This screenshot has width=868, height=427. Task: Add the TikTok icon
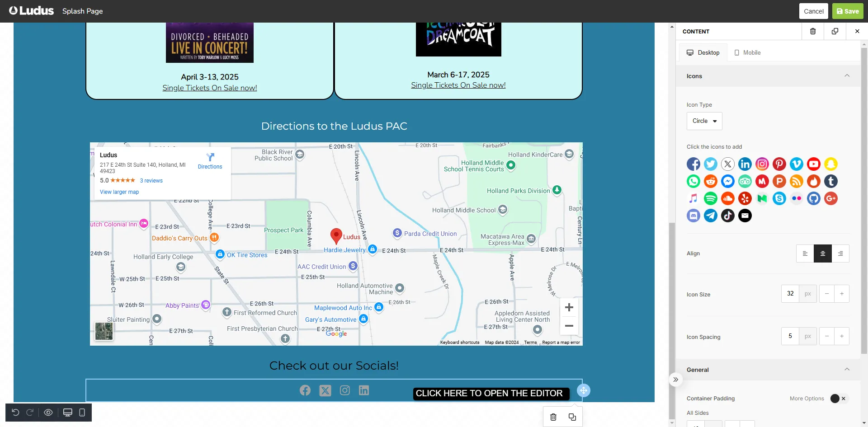pos(728,216)
